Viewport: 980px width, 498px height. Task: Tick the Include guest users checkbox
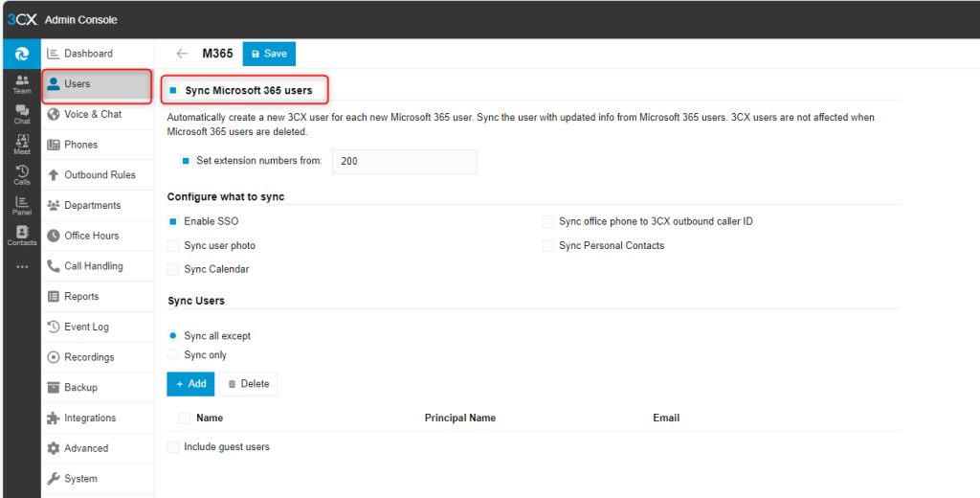pos(173,447)
